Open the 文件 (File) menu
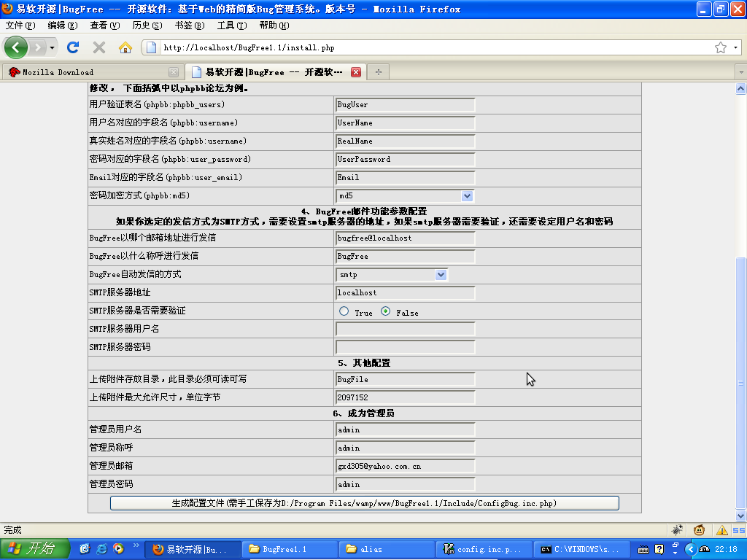747x560 pixels. [x=20, y=26]
